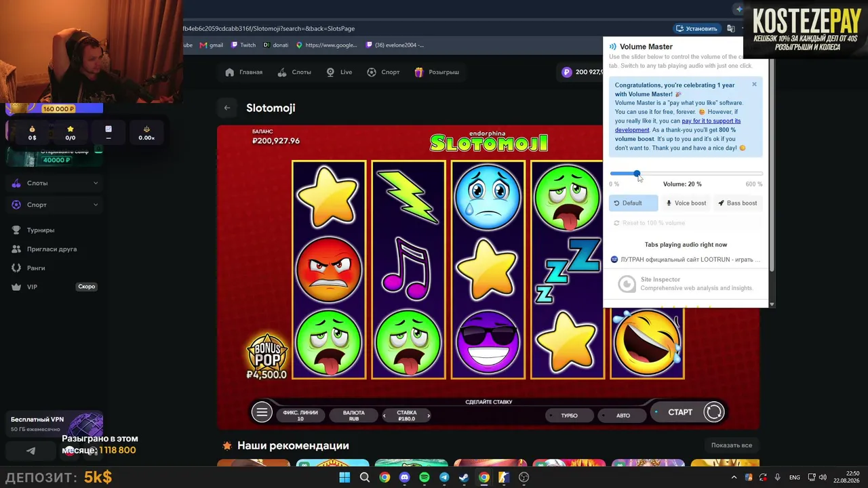Click the Фикс. линии 10 button
The height and width of the screenshot is (488, 868).
[x=300, y=415]
